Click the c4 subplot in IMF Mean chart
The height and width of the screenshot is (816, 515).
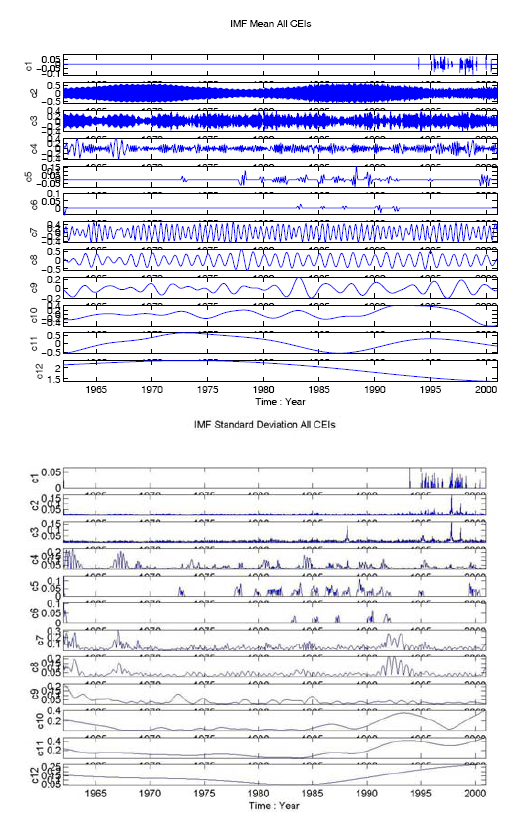280,148
